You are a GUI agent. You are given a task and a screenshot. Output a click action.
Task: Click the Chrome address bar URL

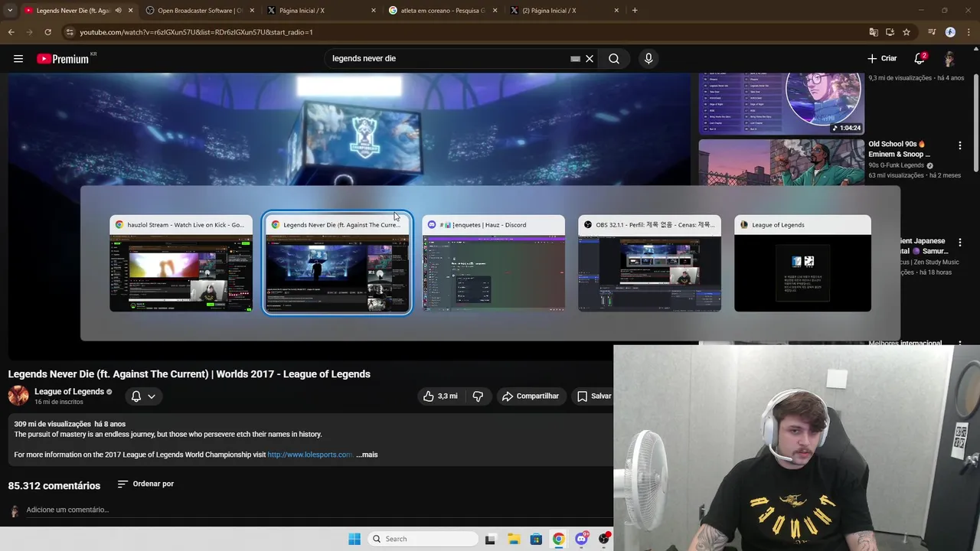[197, 32]
